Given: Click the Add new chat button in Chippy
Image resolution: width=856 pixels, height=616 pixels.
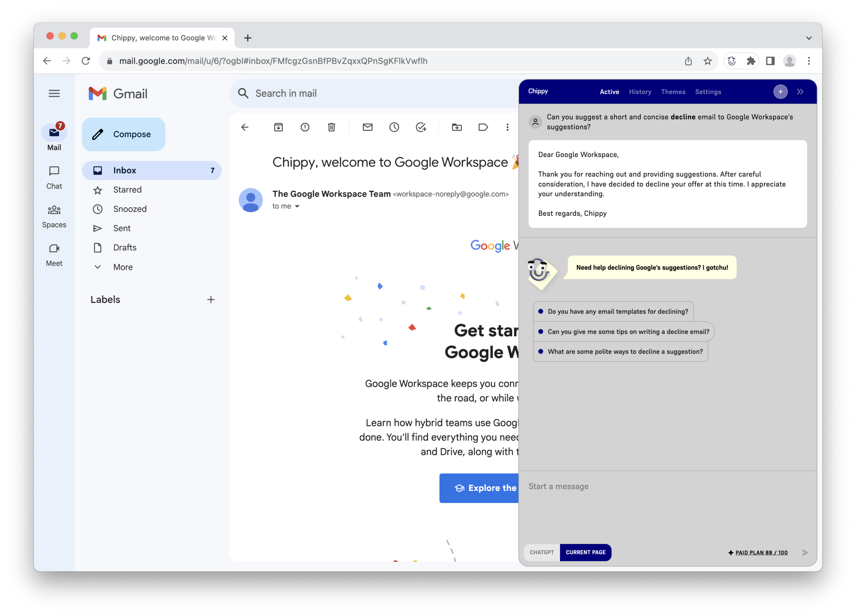Looking at the screenshot, I should [x=780, y=92].
